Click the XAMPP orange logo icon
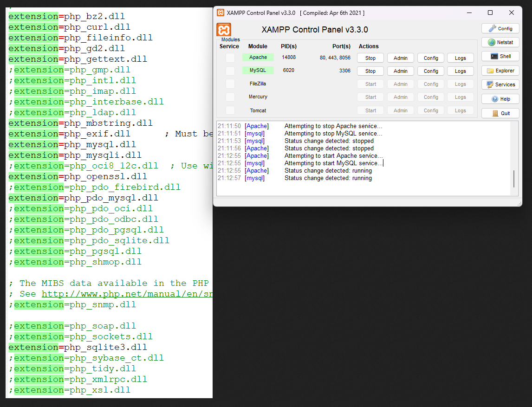This screenshot has width=532, height=407. click(224, 30)
